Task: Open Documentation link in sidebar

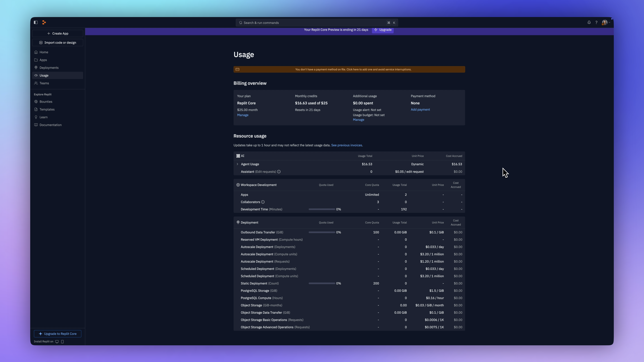Action: tap(57, 125)
